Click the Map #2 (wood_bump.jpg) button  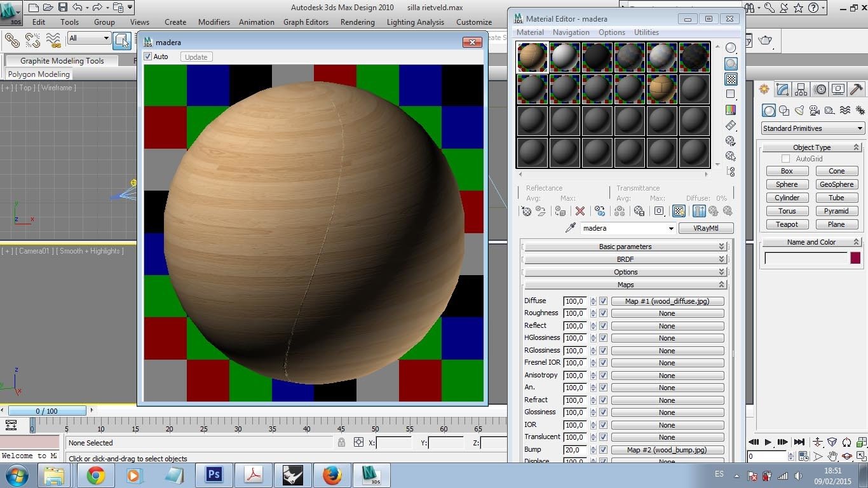click(x=667, y=450)
